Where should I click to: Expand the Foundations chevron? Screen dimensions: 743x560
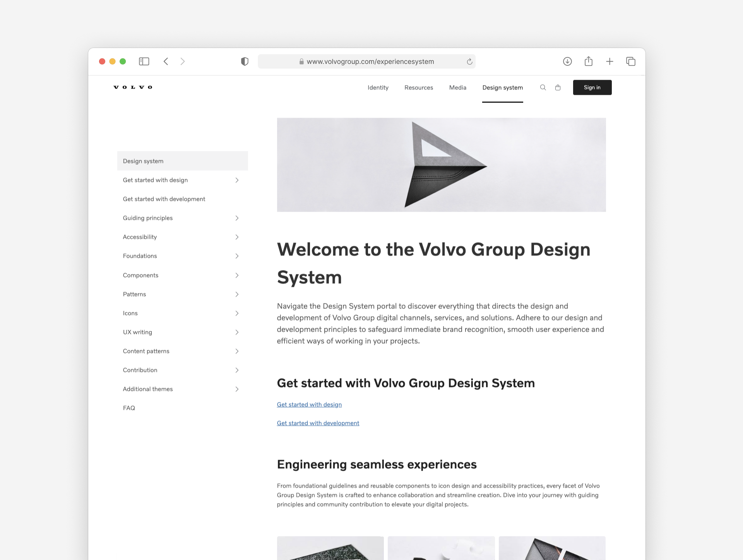pos(237,256)
